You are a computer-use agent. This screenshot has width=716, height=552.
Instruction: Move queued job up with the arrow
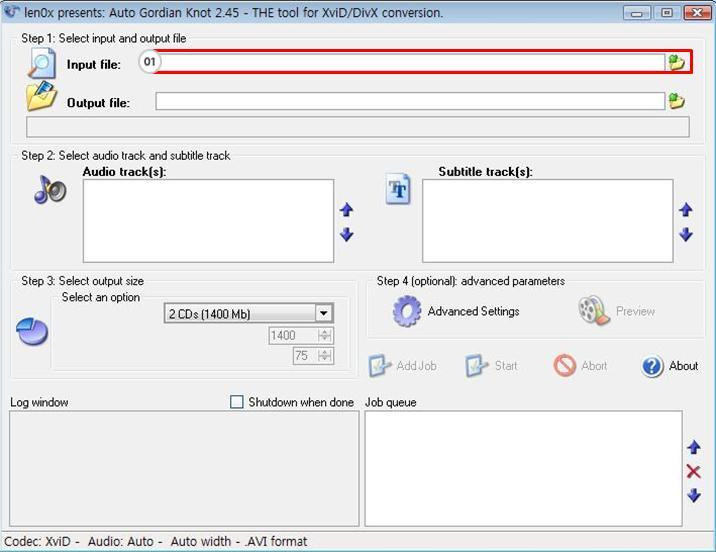pos(694,447)
